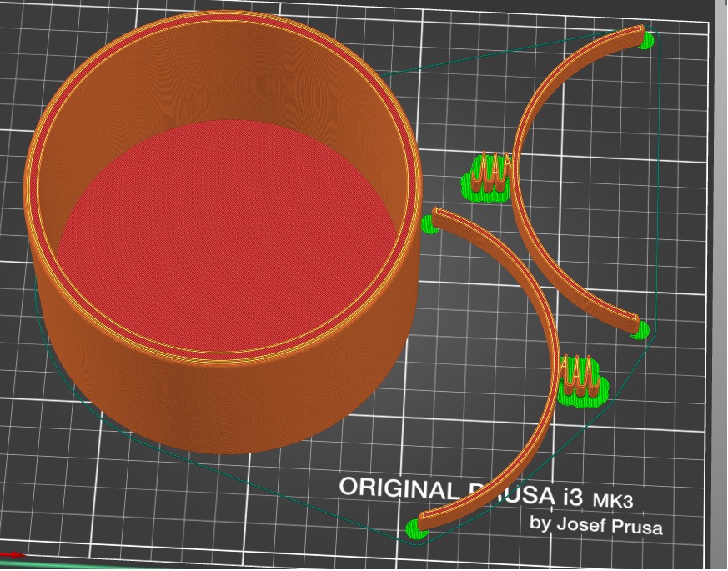Click green brim pad at lower arc's left end
This screenshot has width=728, height=571.
tap(429, 223)
